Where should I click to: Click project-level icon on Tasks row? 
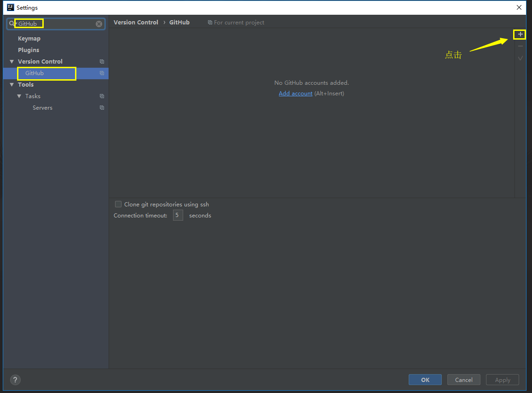(102, 96)
